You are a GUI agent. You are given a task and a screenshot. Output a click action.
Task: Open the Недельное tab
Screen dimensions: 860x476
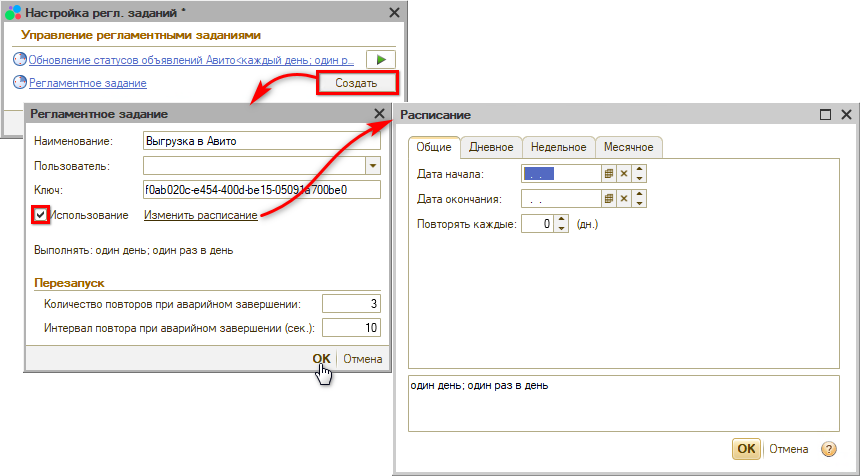(559, 147)
